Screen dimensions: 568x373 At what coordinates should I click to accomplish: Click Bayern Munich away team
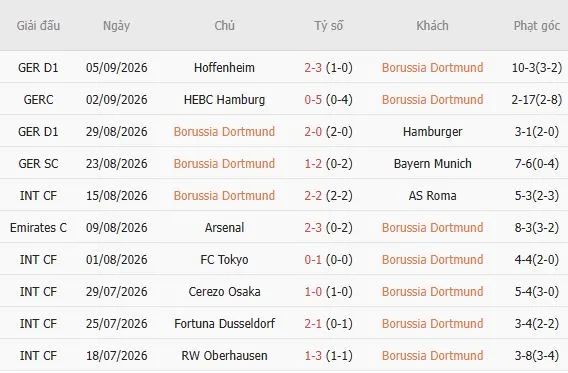(433, 164)
